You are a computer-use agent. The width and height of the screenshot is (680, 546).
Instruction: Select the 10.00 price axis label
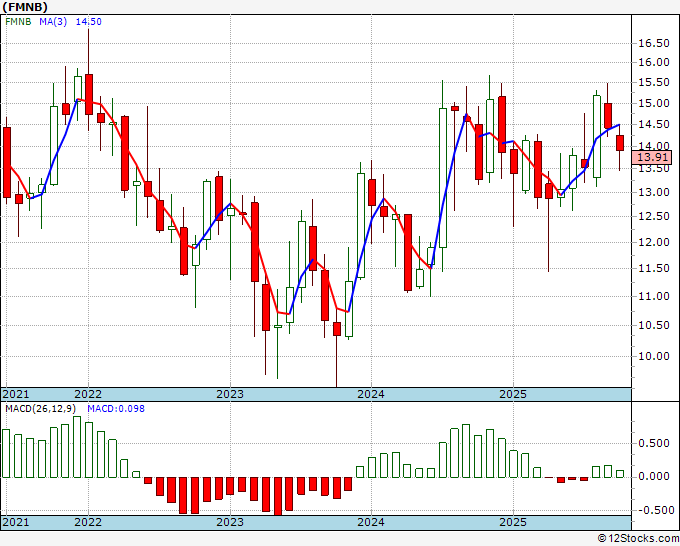pos(654,356)
